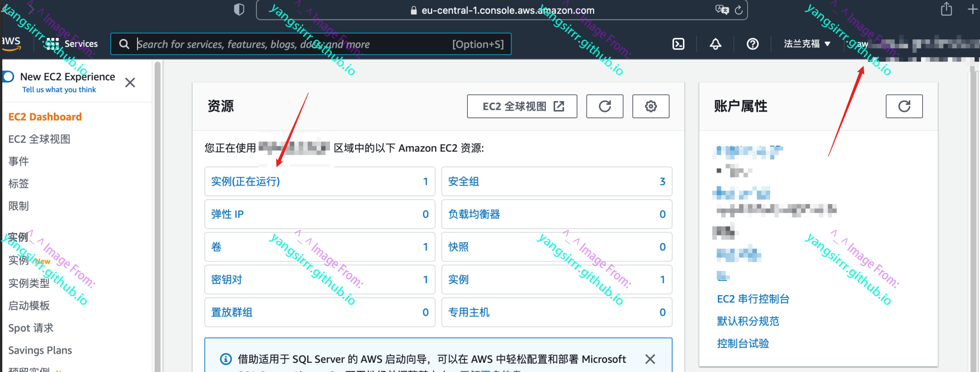The width and height of the screenshot is (980, 372).
Task: Refresh the 资源 resources panel
Action: (x=605, y=106)
